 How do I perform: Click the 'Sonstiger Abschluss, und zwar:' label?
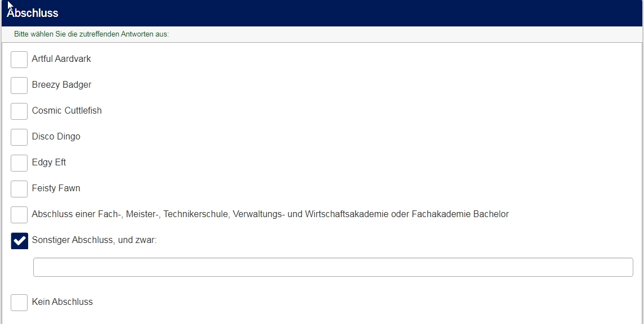94,240
